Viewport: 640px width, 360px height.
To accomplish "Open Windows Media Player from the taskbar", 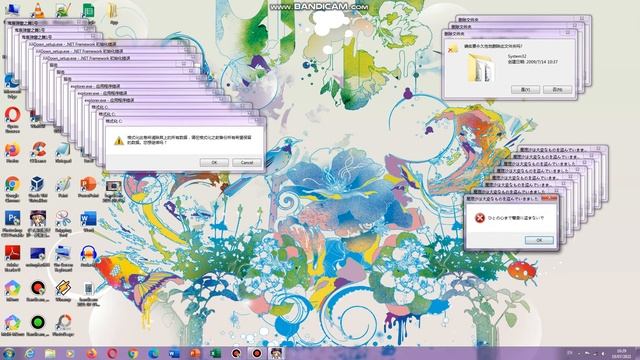I will 71,353.
